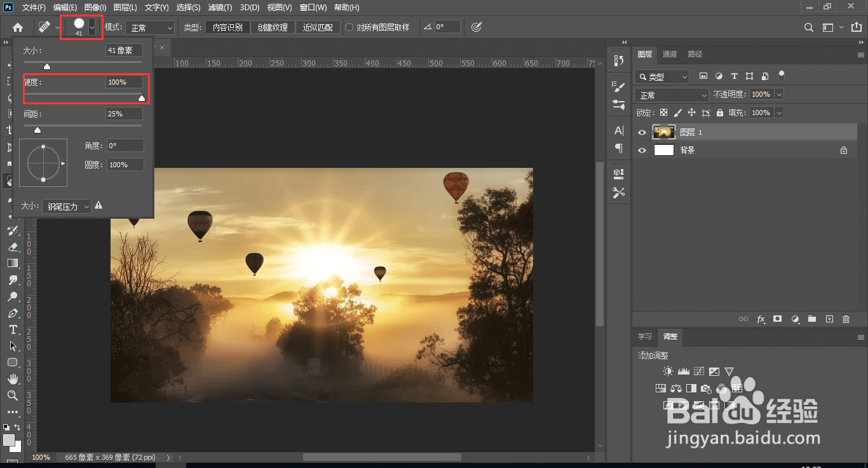Open the Paragraph panel icon

(x=619, y=148)
